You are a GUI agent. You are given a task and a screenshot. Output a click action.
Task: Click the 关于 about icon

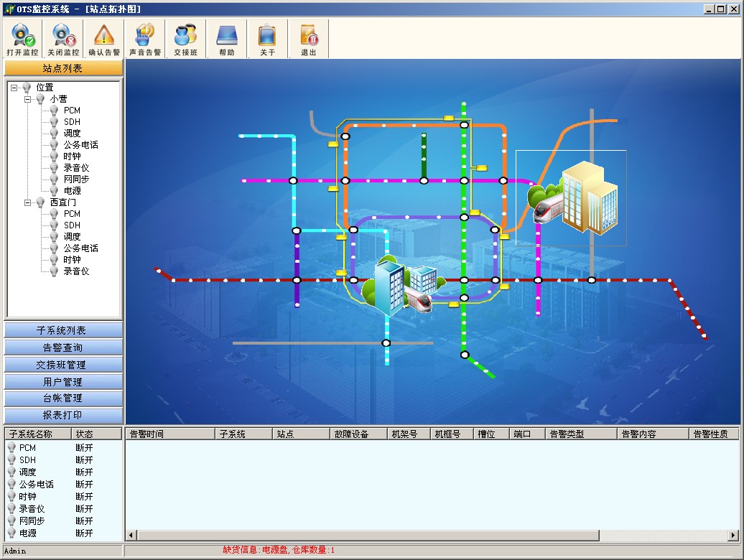pos(267,35)
